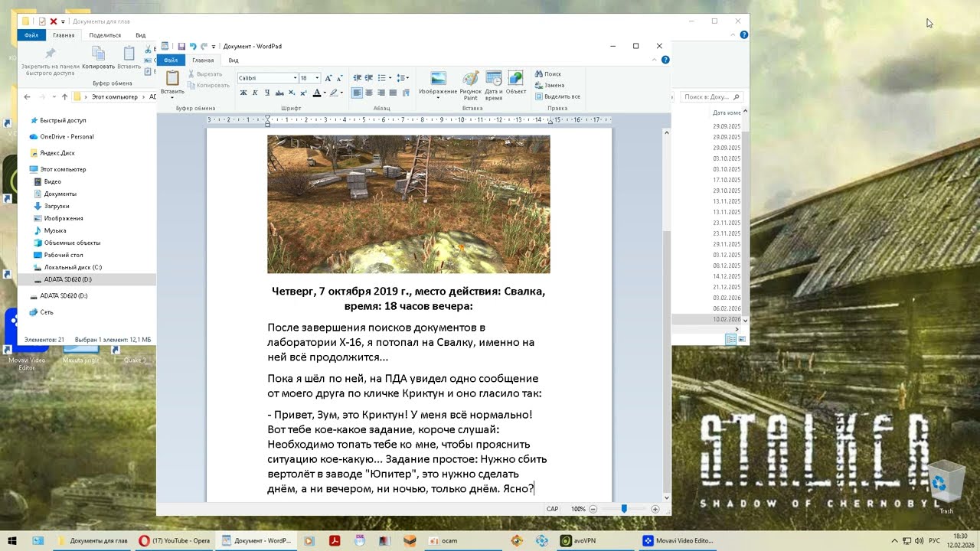Click Закрепить на панели быстрого доступа in Explorer
The height and width of the screenshot is (551, 980).
point(51,62)
